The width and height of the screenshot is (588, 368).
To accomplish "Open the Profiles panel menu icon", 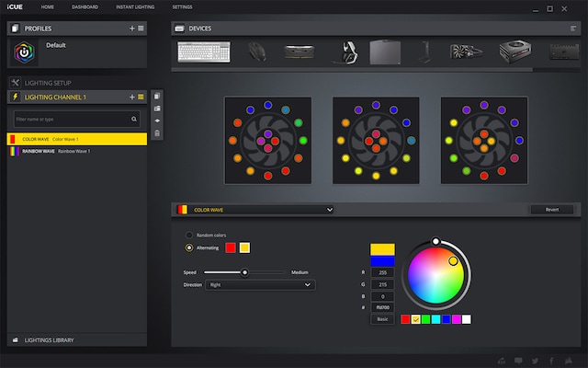I will [141, 29].
